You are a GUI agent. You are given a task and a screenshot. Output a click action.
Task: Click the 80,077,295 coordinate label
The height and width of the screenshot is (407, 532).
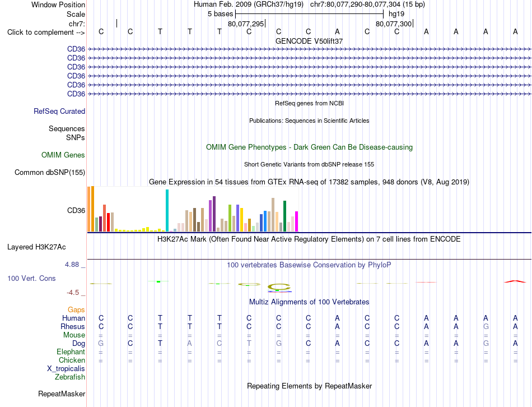[x=246, y=24]
